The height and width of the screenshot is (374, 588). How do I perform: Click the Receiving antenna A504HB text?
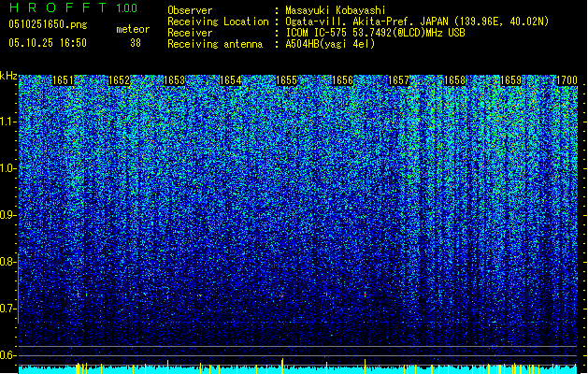(330, 44)
